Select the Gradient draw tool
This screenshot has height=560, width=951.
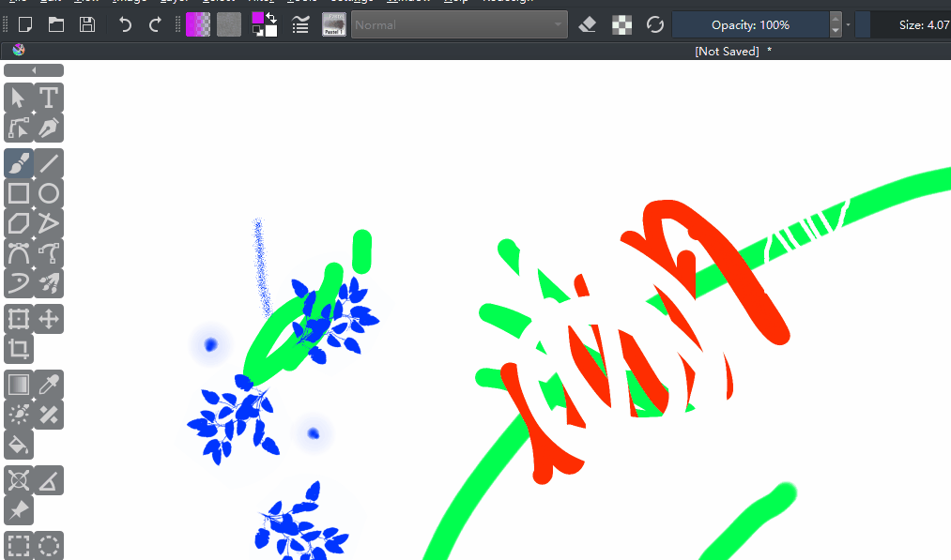tap(18, 385)
